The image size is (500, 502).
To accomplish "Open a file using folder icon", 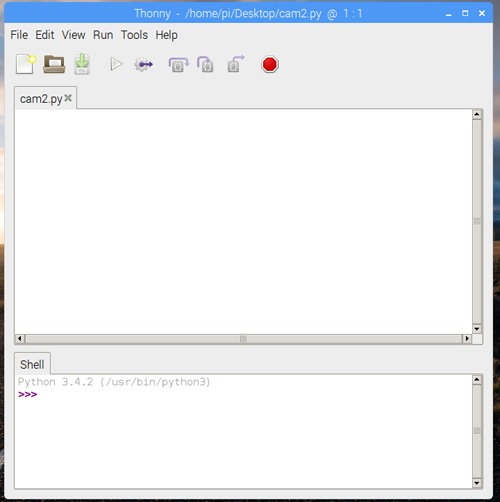I will (x=54, y=64).
